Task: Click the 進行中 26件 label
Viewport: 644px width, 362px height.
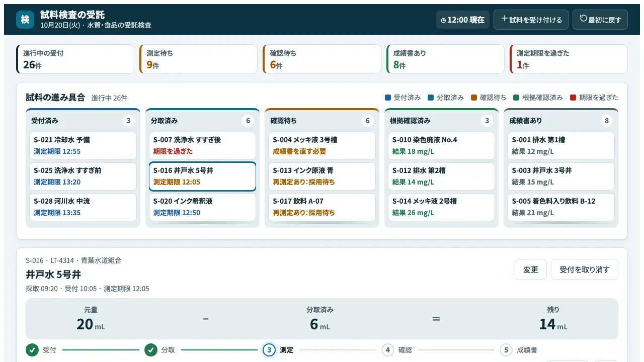Action: [109, 98]
